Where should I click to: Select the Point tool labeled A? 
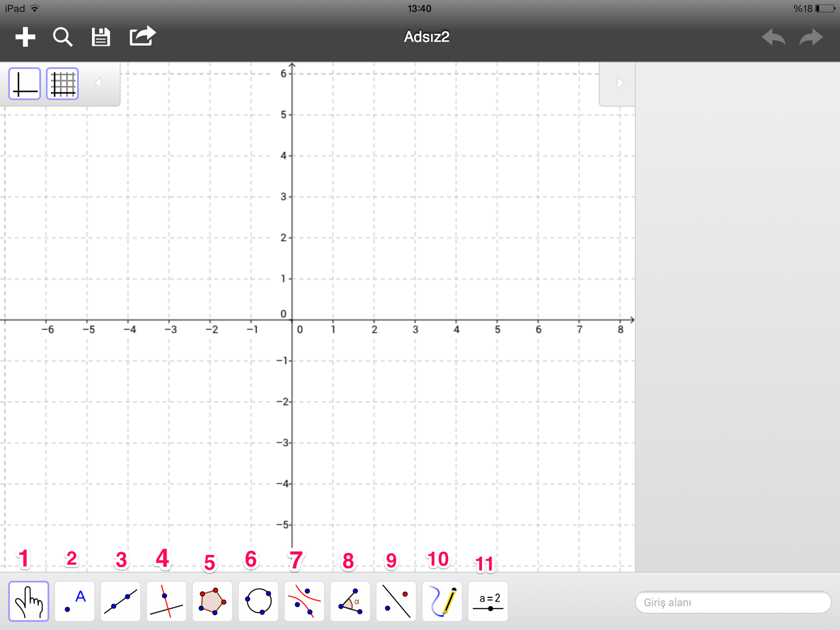pos(75,601)
